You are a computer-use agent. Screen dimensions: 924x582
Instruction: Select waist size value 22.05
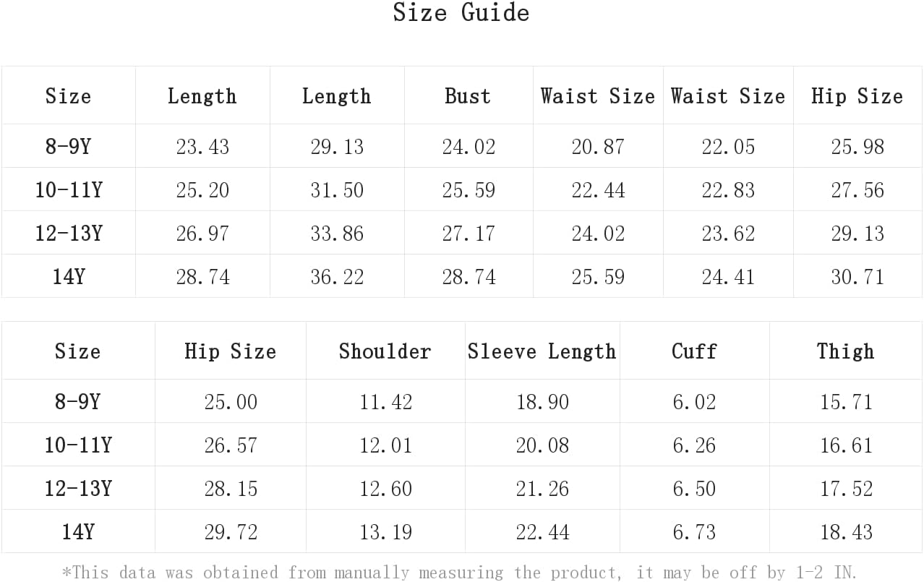(x=728, y=147)
